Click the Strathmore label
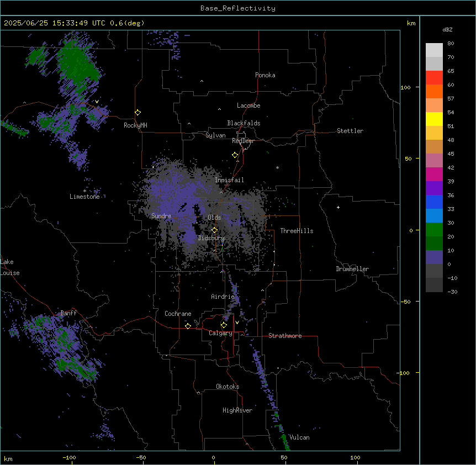 tap(285, 336)
